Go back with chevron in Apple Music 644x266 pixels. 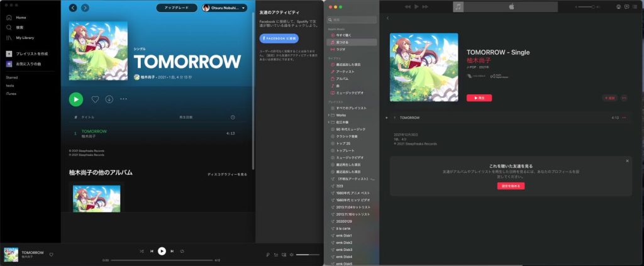tap(387, 18)
